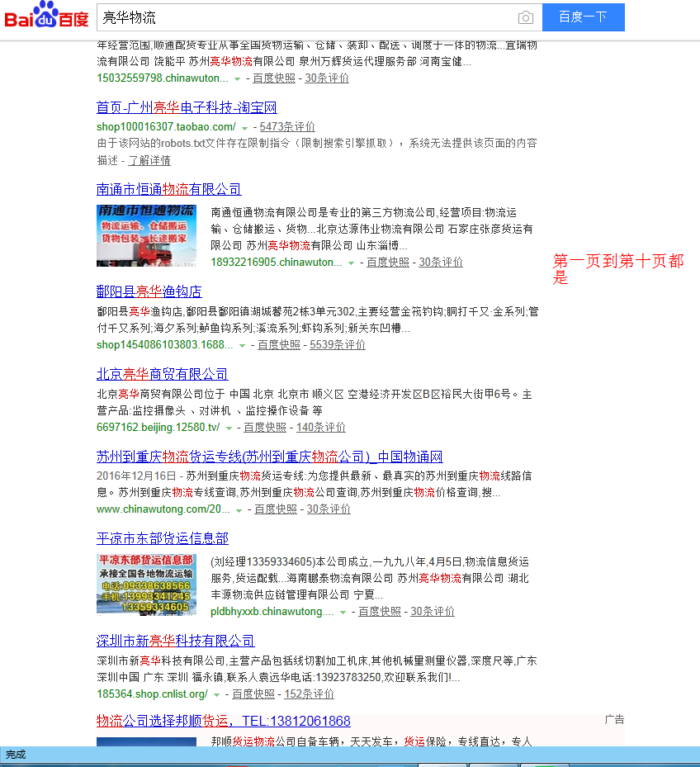The height and width of the screenshot is (767, 700).
Task: Open 152条评价 reviews link
Action: tap(310, 694)
